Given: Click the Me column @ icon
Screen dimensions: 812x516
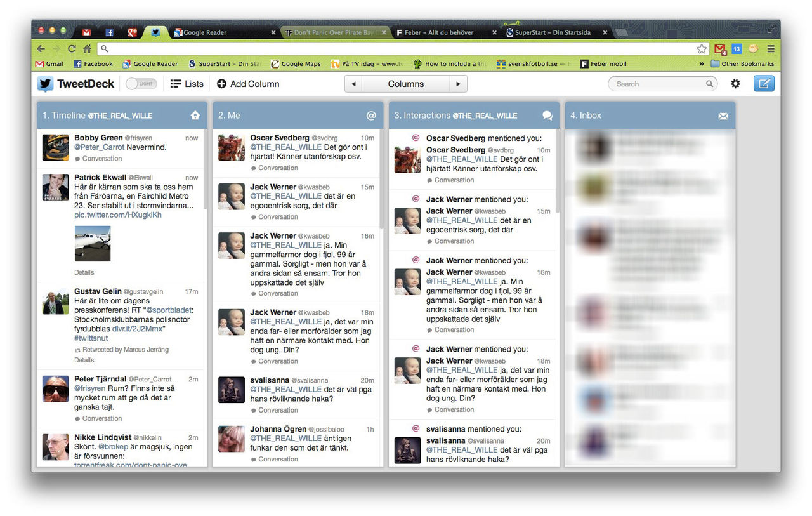Looking at the screenshot, I should 371,116.
